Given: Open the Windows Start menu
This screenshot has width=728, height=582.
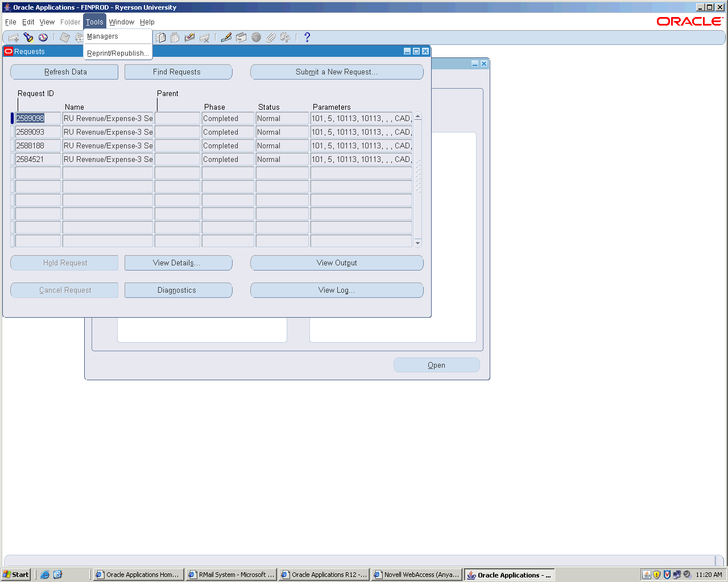Looking at the screenshot, I should coord(16,575).
